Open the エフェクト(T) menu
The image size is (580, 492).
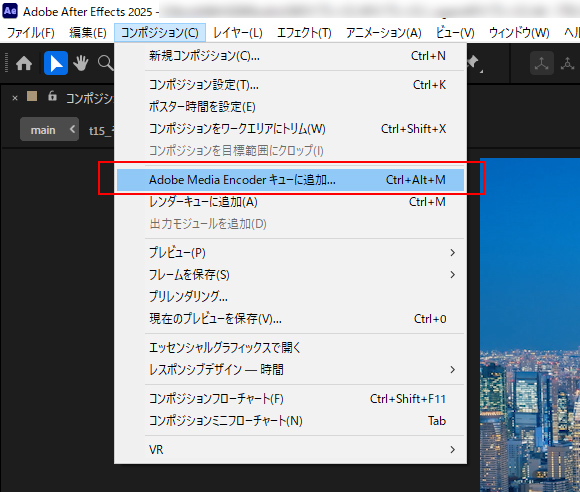(x=304, y=33)
